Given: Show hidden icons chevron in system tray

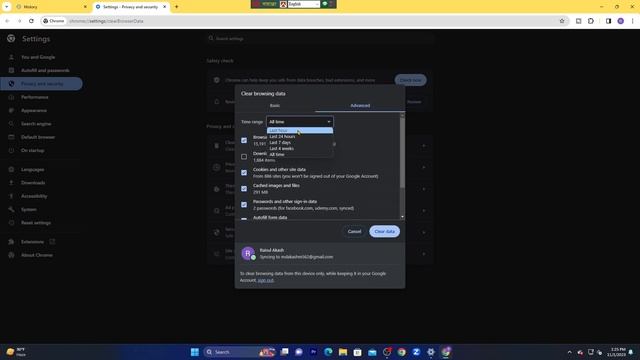Looking at the screenshot, I should pos(569,352).
